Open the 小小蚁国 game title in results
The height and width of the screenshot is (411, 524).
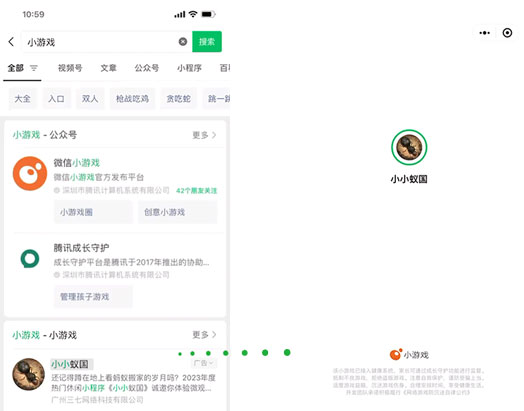(70, 364)
